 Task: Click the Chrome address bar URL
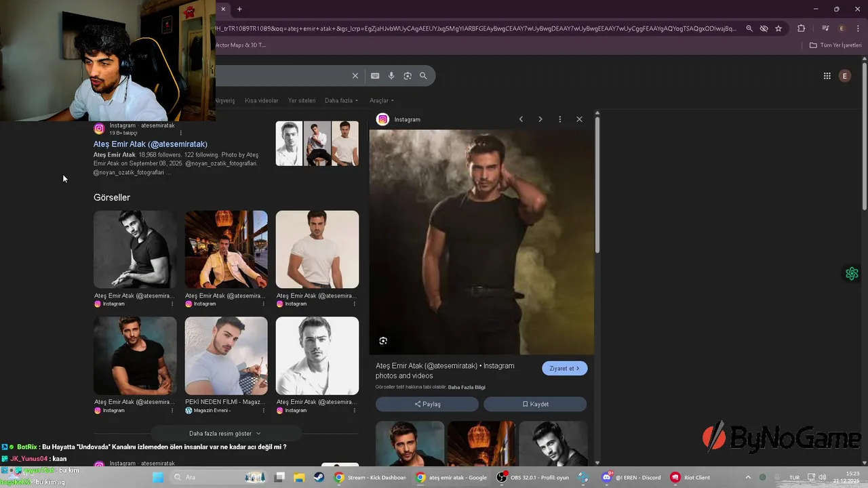(475, 28)
